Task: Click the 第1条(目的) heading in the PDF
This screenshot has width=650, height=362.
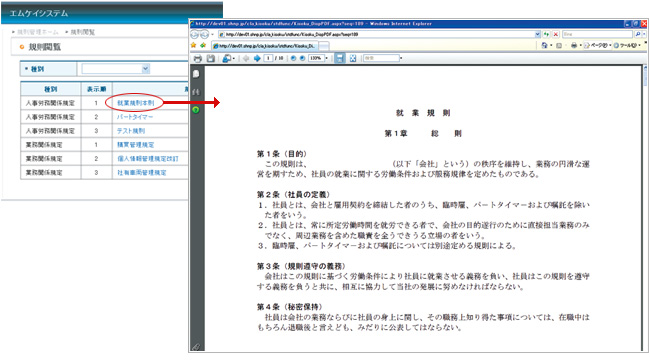Action: tap(282, 154)
